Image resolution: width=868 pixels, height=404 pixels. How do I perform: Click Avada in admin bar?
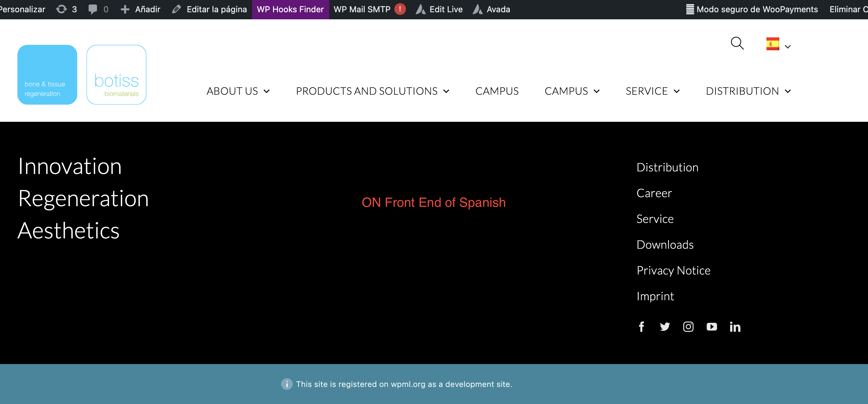pos(498,9)
